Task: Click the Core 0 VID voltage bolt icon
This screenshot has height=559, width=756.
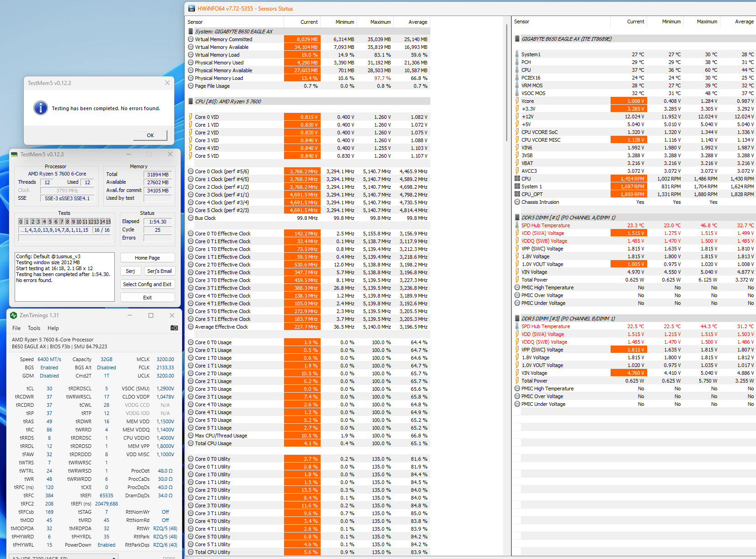Action: click(191, 117)
